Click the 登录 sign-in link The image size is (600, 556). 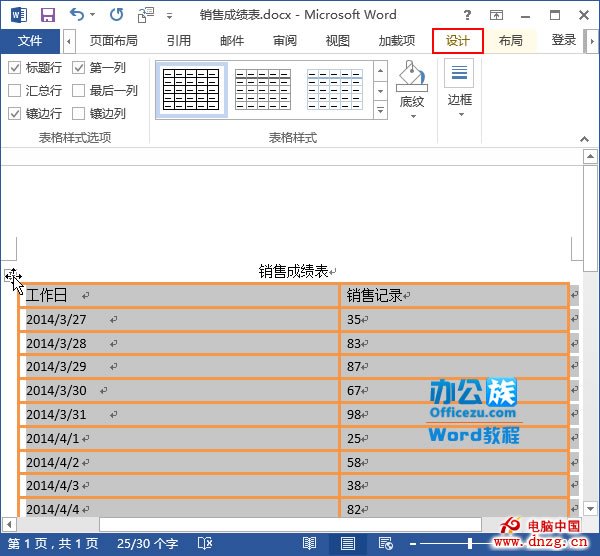[x=563, y=40]
